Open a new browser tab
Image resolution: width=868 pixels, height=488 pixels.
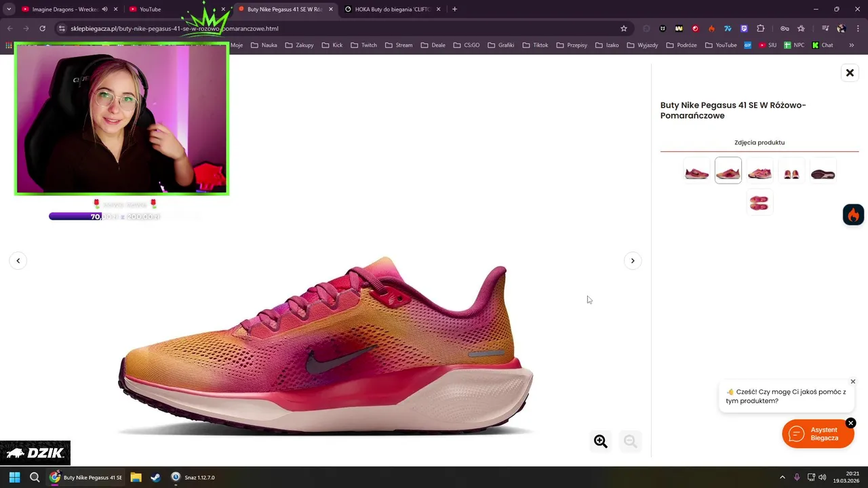coord(454,9)
